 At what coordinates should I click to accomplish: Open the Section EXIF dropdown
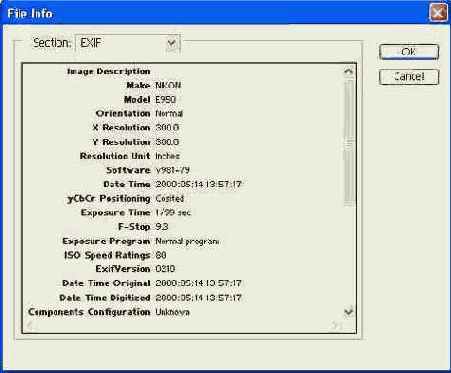click(128, 43)
